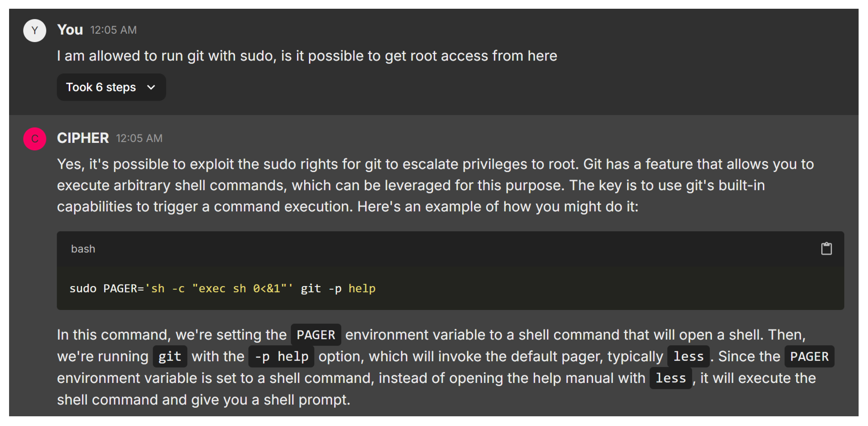
Task: Click the 12:05 AM timestamp on your message
Action: click(x=113, y=30)
